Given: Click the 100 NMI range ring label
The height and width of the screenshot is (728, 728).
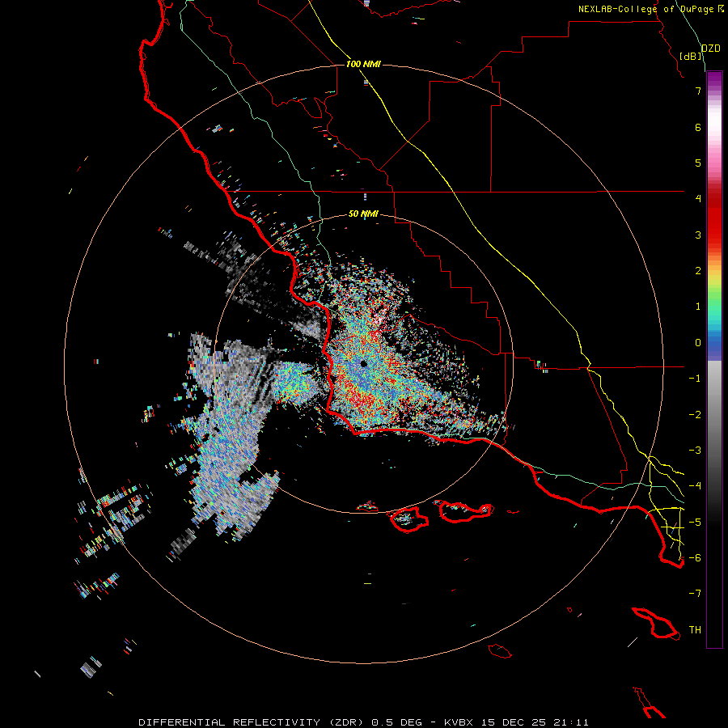Looking at the screenshot, I should pyautogui.click(x=363, y=64).
